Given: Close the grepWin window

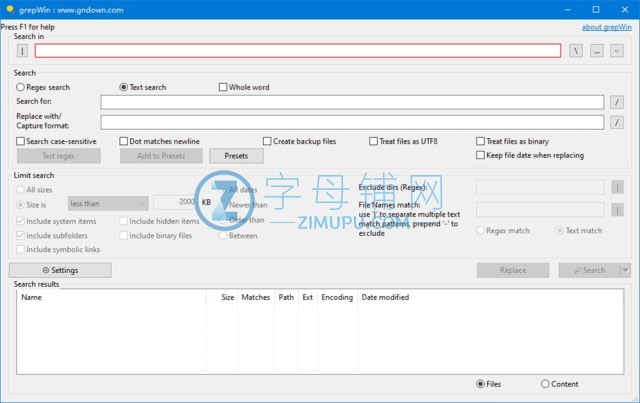Looking at the screenshot, I should tap(625, 9).
